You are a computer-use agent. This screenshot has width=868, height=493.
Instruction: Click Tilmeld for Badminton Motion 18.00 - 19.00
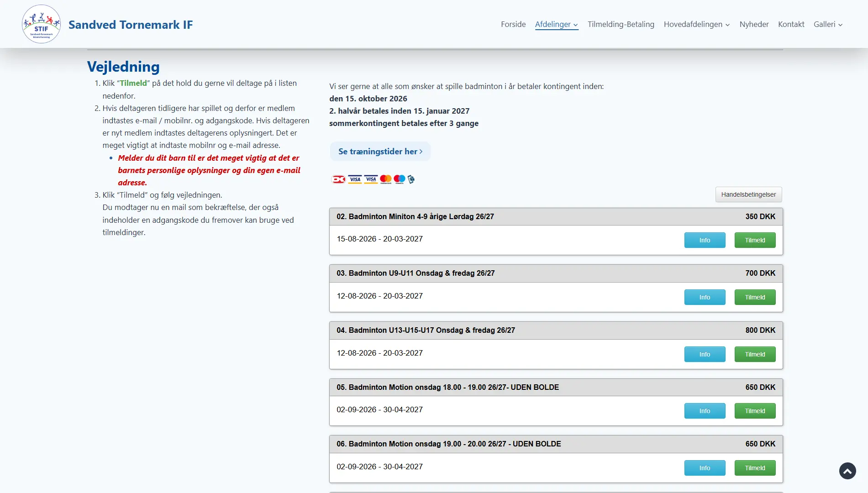(755, 411)
